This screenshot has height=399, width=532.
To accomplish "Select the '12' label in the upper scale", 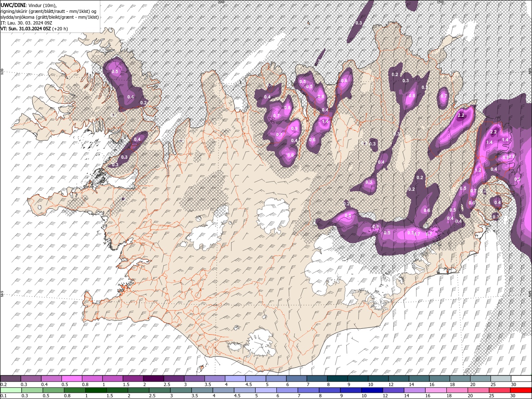I will [391, 384].
